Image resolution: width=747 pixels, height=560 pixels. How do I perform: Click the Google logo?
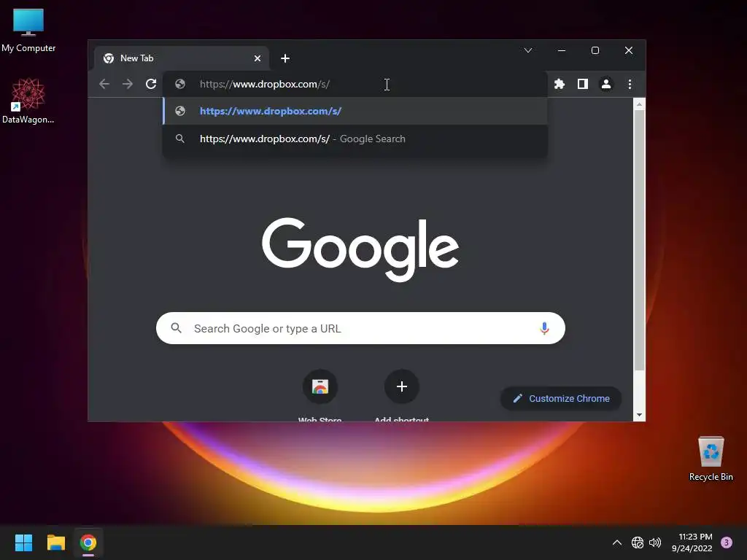tap(360, 249)
